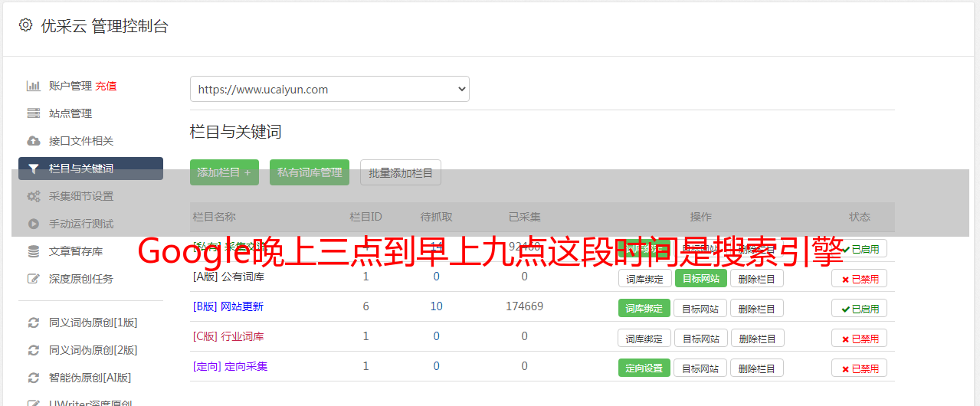980x406 pixels.
Task: Click 目标网站 in [B版] 网站更新 row
Action: (x=700, y=308)
